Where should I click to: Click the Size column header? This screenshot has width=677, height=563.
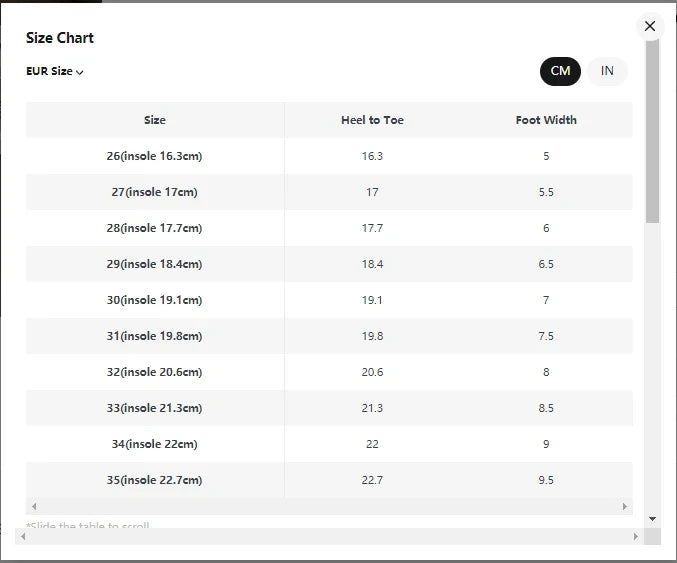[x=155, y=120]
